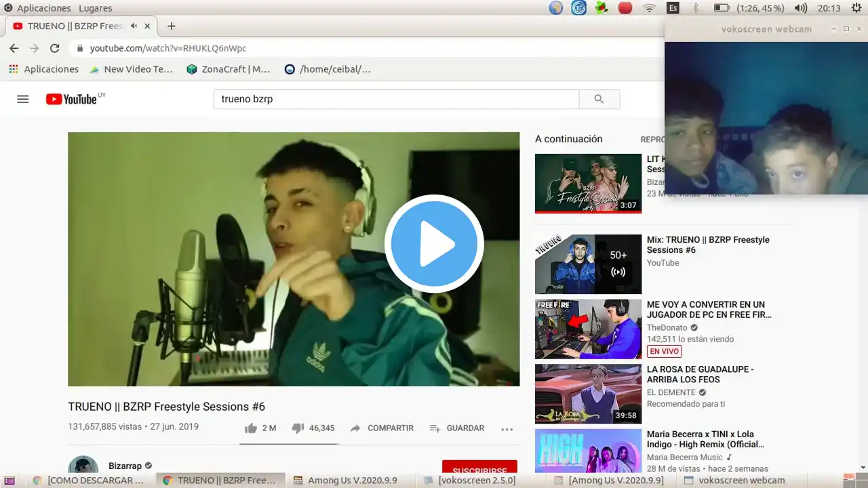Mute the tab's audio speaker icon
Screen dimensions: 868x488
(x=134, y=26)
